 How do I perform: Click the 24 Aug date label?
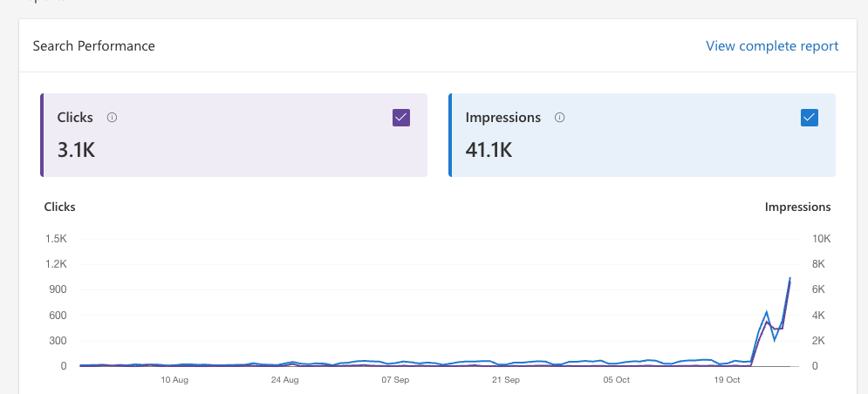[285, 380]
